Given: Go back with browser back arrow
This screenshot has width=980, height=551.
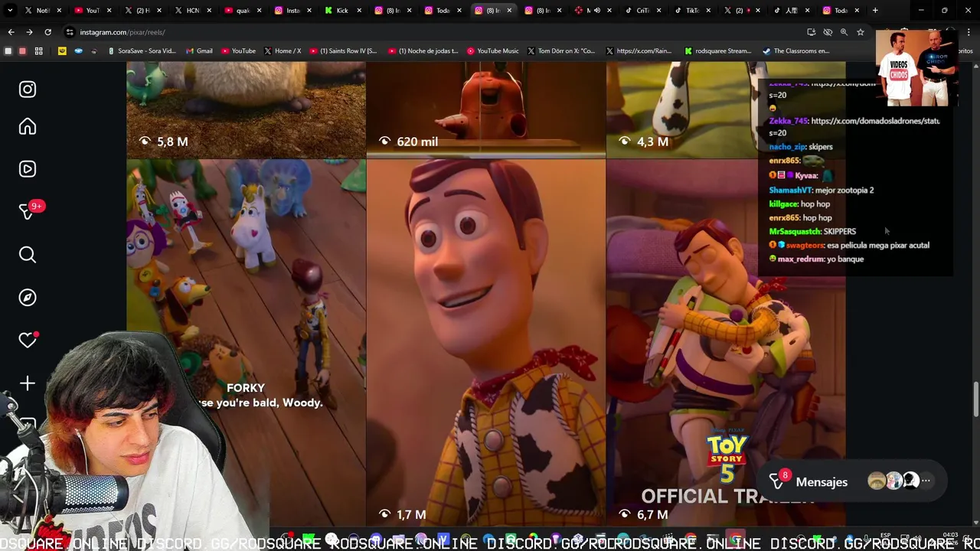Looking at the screenshot, I should pos(11,32).
